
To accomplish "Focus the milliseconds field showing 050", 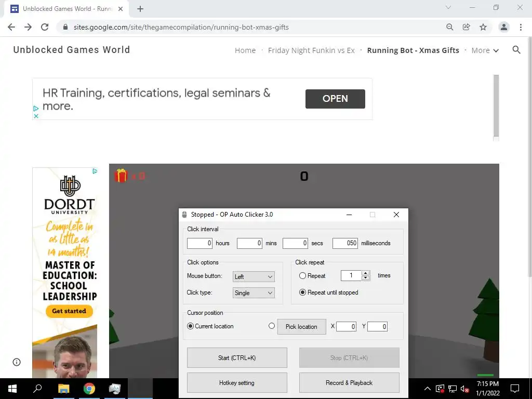I will [345, 243].
